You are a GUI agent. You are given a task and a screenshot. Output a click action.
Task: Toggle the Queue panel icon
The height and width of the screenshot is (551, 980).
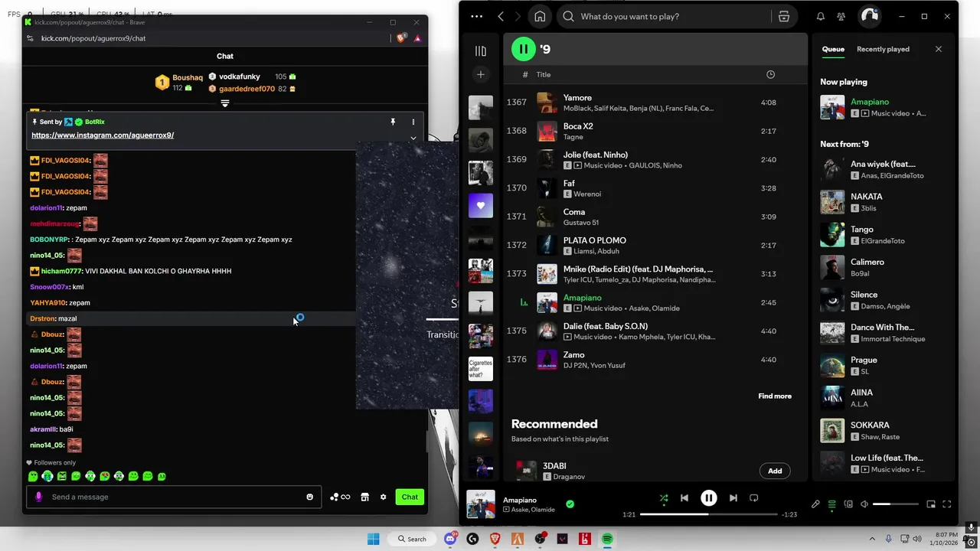coord(832,504)
